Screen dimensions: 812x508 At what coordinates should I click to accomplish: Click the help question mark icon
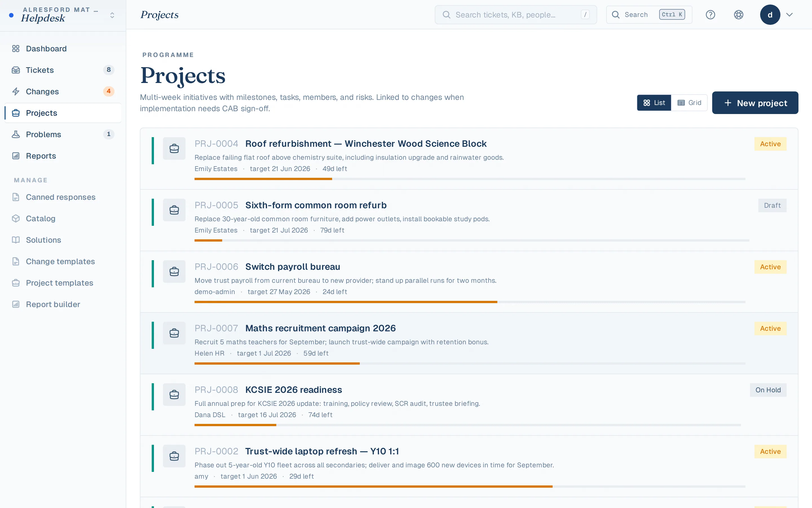tap(710, 15)
